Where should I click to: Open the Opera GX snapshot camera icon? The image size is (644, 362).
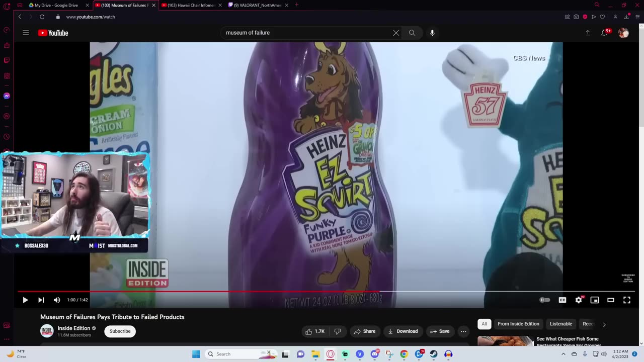pyautogui.click(x=576, y=17)
